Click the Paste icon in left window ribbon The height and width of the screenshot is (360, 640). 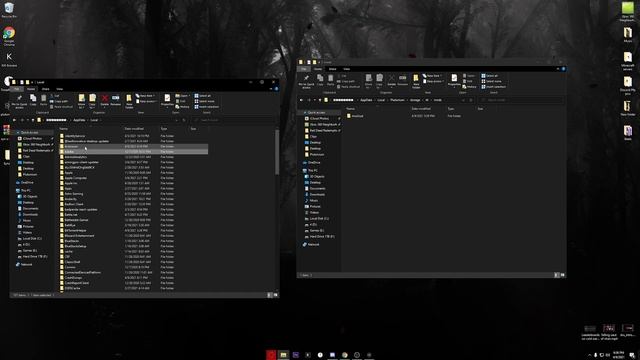click(x=43, y=100)
